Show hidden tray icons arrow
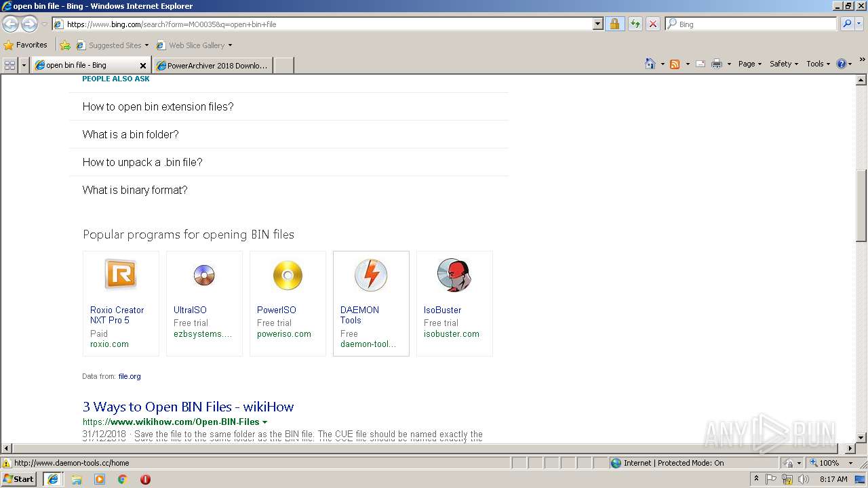This screenshot has width=868, height=488. coord(756,479)
